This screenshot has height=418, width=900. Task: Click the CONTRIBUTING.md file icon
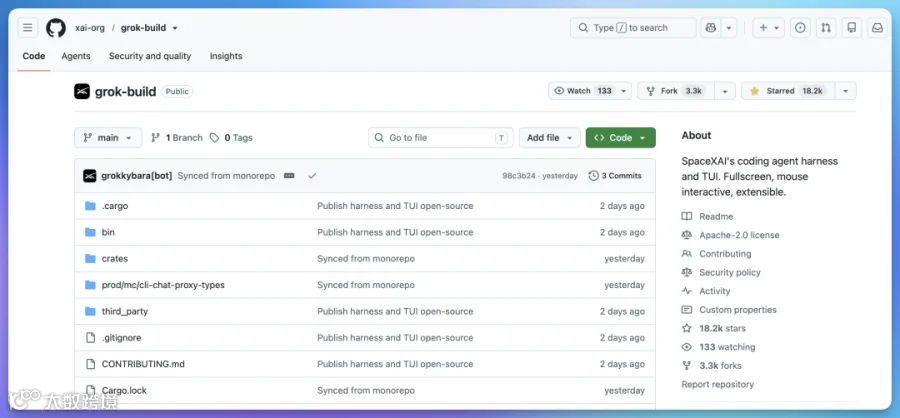coord(90,364)
